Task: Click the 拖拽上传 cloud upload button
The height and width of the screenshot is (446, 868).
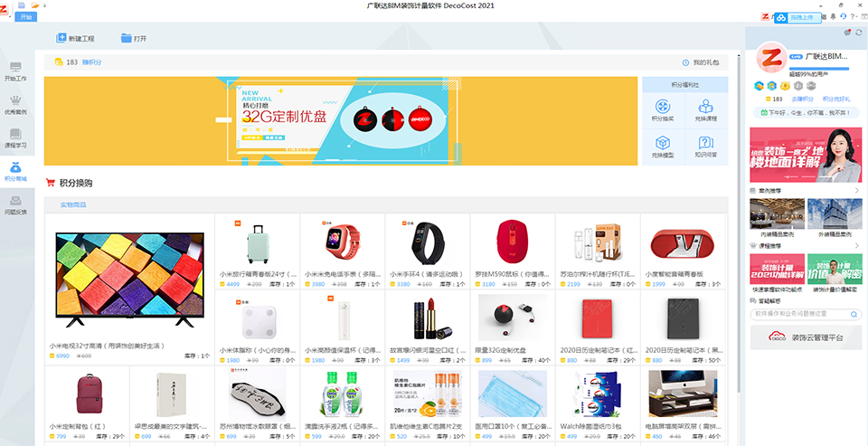Action: (797, 18)
